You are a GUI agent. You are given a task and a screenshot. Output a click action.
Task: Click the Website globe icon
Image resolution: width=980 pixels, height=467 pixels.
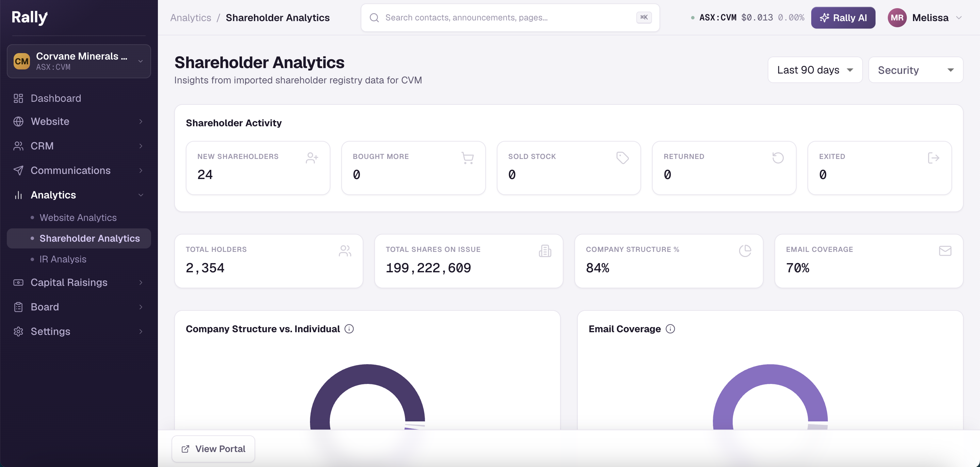[18, 122]
